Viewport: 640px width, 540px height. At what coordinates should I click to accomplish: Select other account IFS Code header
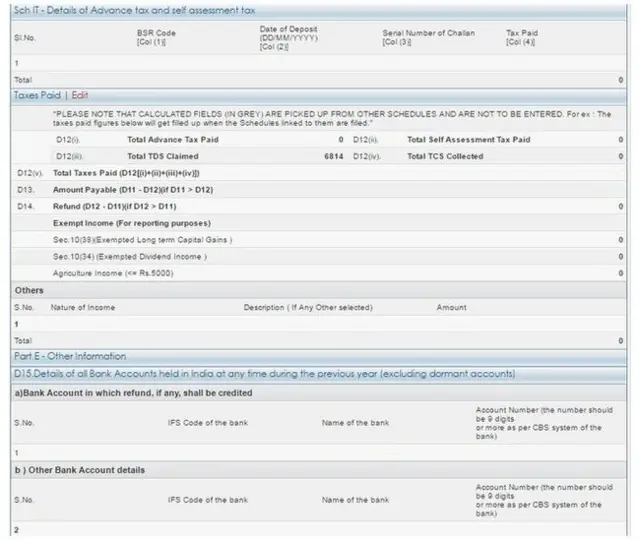pyautogui.click(x=208, y=500)
